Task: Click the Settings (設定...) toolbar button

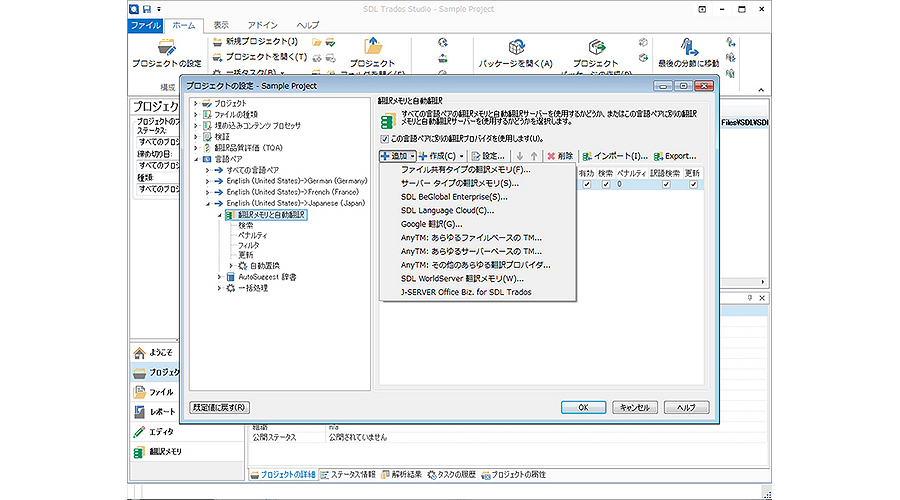Action: [x=488, y=156]
